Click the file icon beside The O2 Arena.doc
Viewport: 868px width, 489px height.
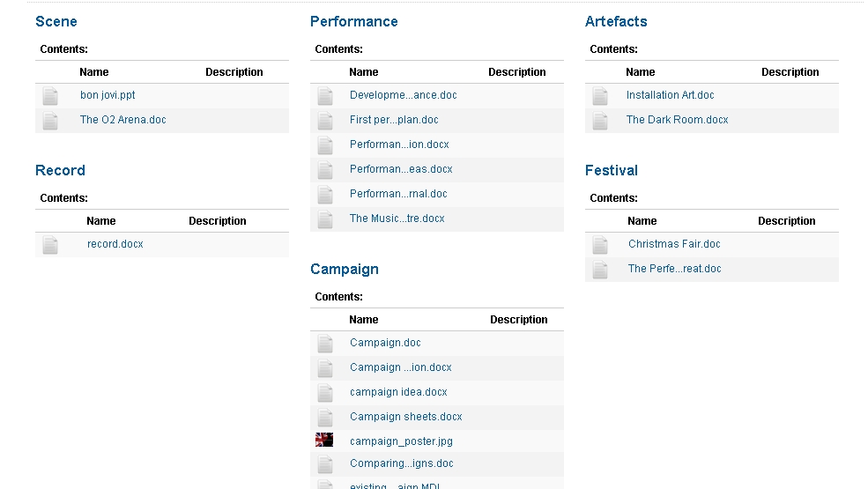tap(50, 121)
